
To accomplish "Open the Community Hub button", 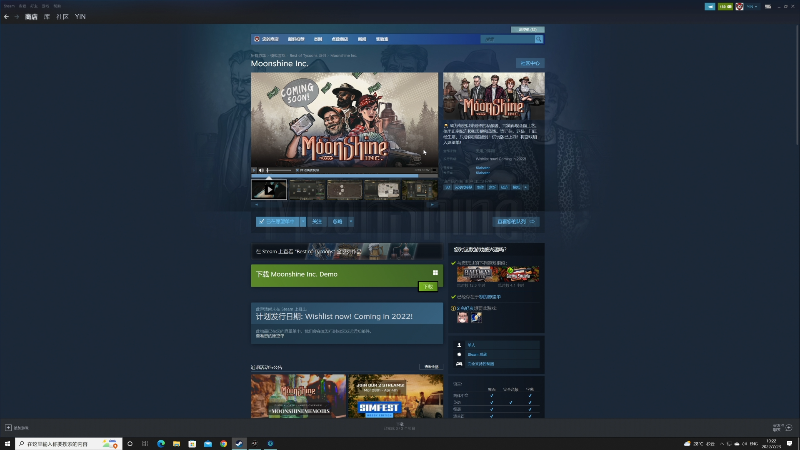I will pyautogui.click(x=530, y=63).
